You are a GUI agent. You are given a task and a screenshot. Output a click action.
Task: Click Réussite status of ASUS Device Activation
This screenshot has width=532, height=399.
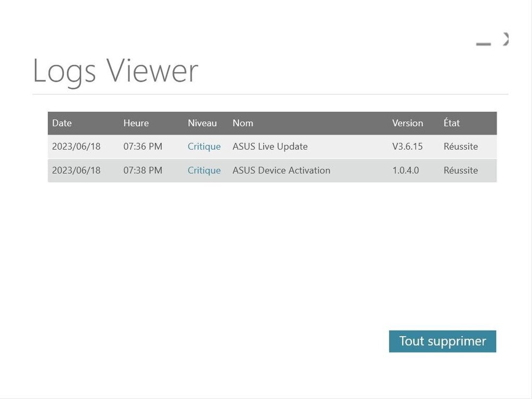(460, 170)
